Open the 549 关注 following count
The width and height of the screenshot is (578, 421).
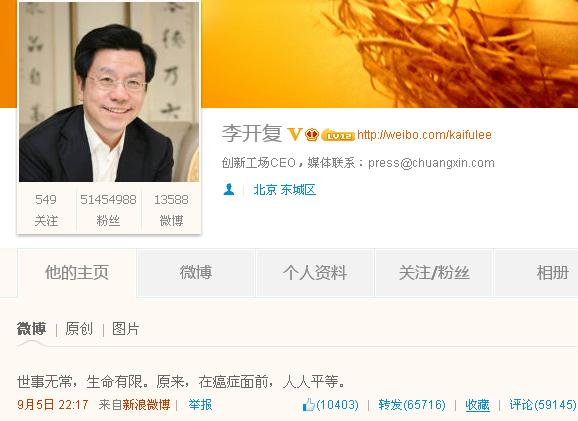pos(46,210)
